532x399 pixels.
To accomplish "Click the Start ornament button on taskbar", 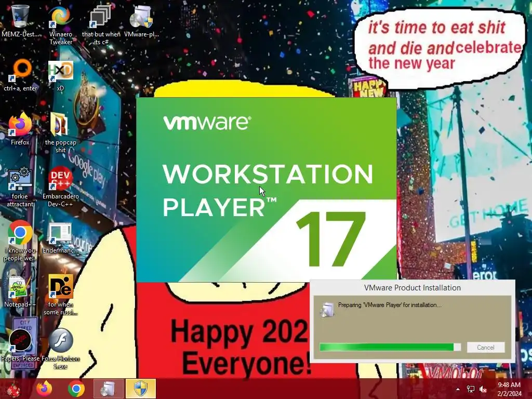I will [x=13, y=389].
